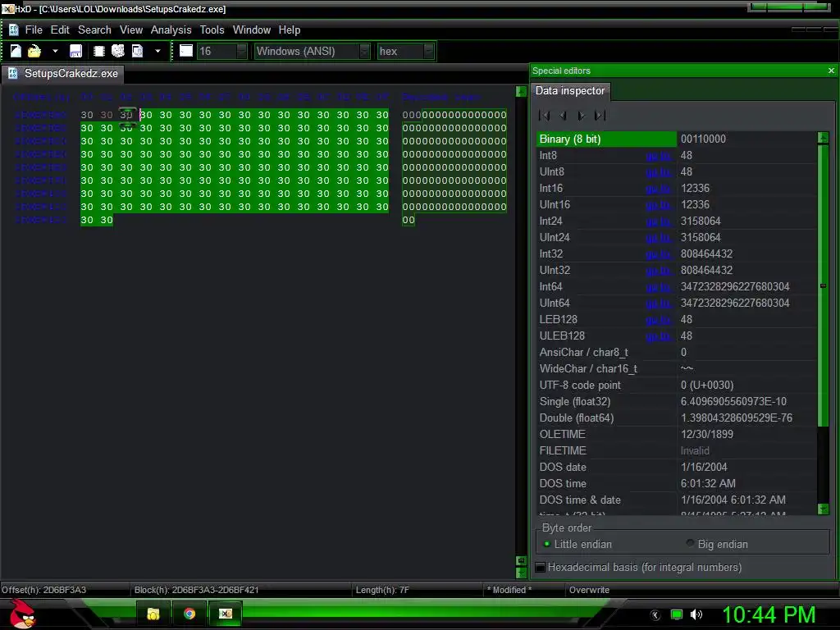Screen dimensions: 840x630
Task: Click the DOS time value 6:01:32 AM
Action: [708, 484]
